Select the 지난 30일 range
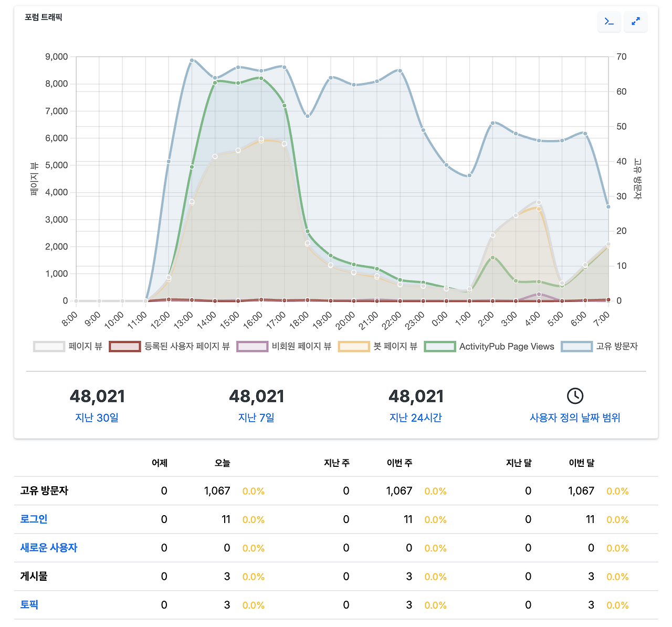Viewport: 672px width, 627px height. point(97,417)
